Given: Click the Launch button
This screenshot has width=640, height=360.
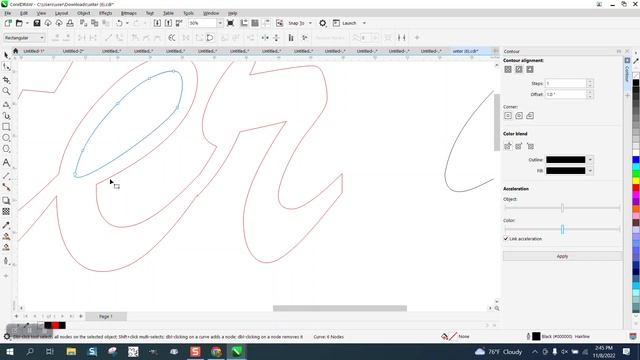Looking at the screenshot, I should (x=345, y=23).
